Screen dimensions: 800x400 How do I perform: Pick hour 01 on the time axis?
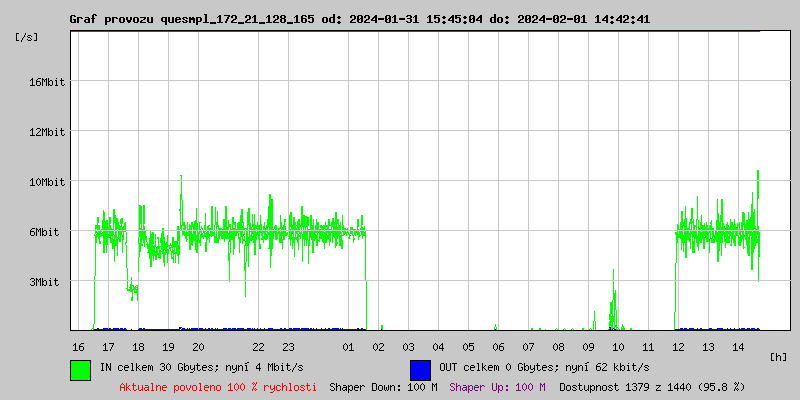(348, 347)
